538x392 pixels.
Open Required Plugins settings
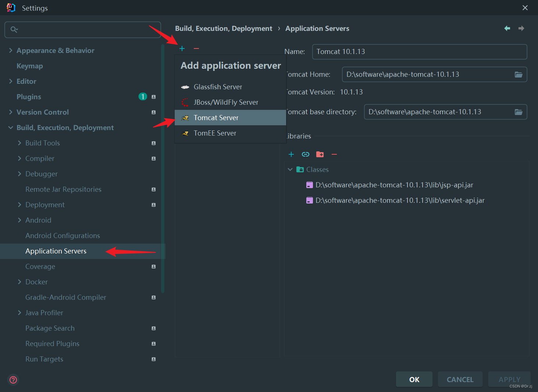[x=52, y=344]
